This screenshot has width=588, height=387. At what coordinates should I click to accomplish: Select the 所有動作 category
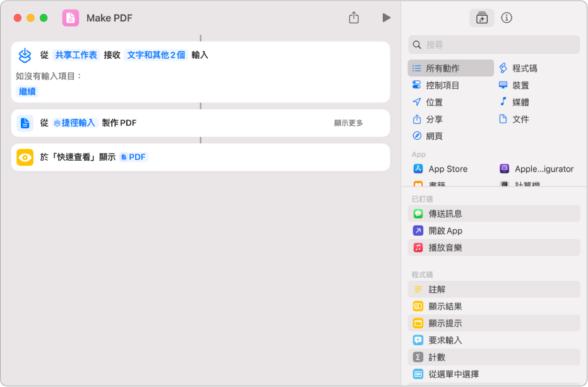tap(450, 68)
